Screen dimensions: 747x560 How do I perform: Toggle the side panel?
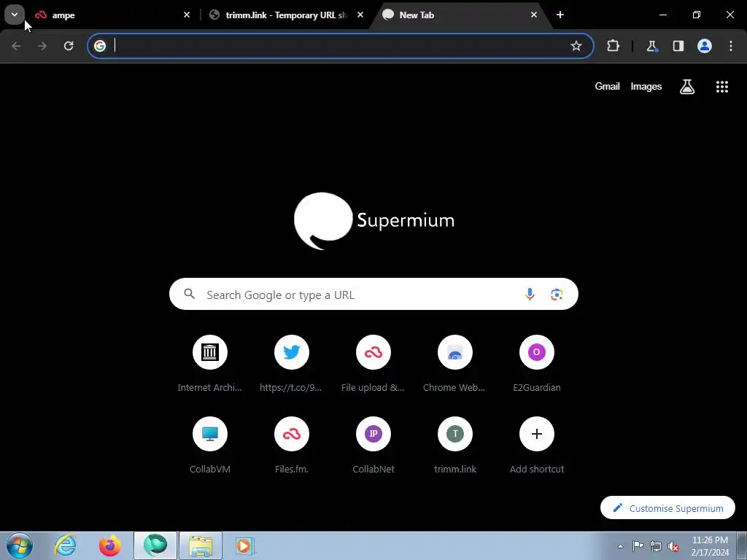pyautogui.click(x=678, y=46)
